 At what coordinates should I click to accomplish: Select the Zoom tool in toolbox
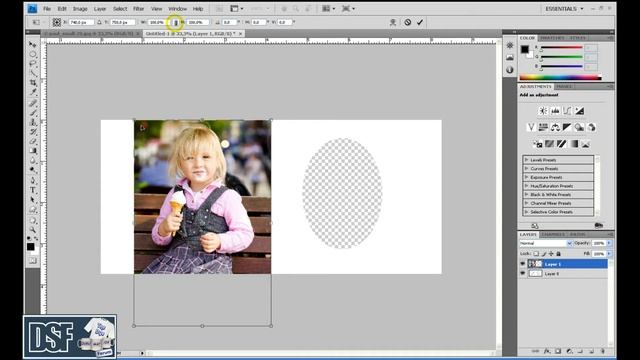coord(33,230)
